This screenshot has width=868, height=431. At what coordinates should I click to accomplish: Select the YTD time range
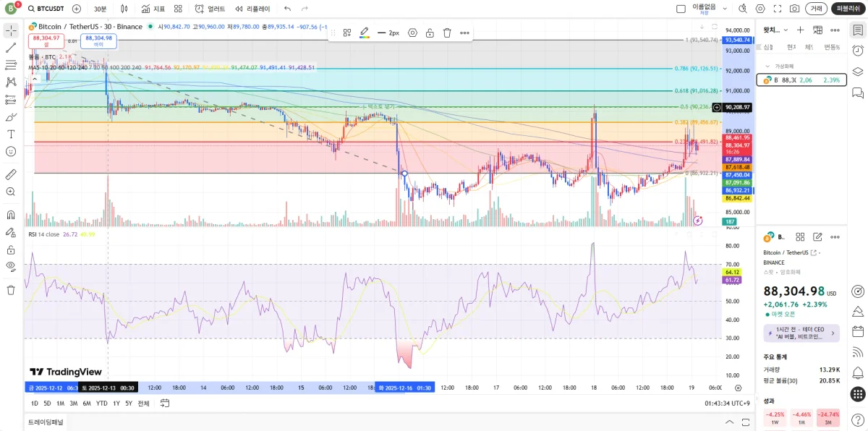[x=102, y=404]
